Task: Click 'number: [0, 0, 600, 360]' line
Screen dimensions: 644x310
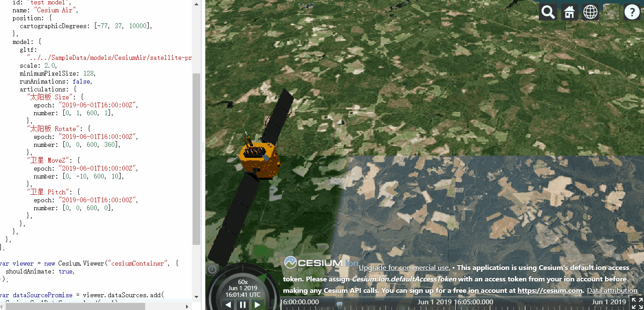Action: [77, 145]
